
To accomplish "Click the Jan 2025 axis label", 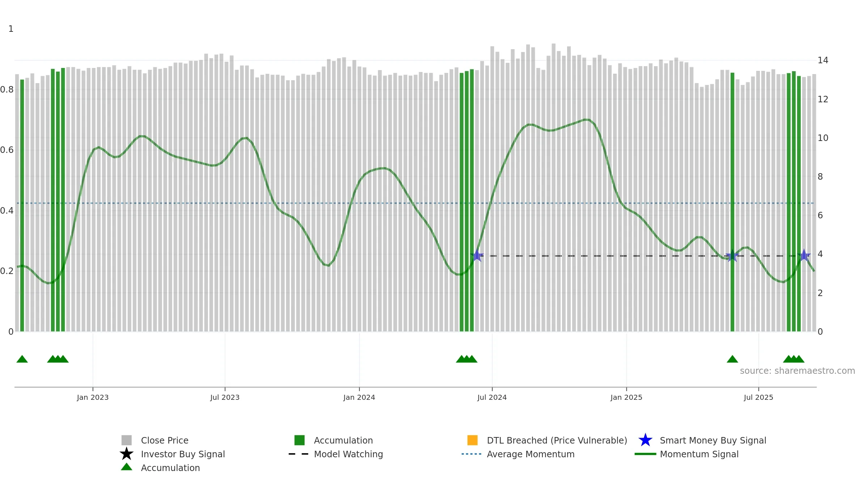I will pos(626,398).
